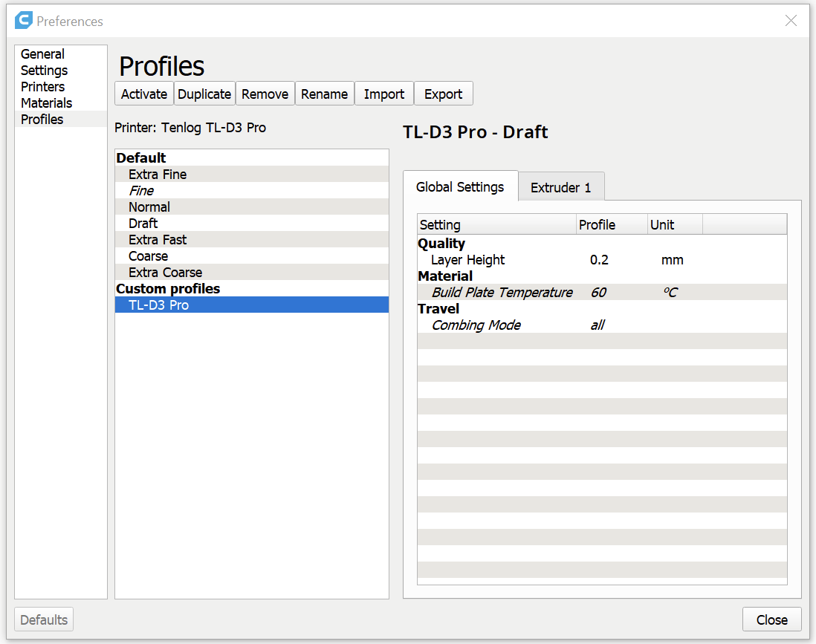Click the Export profile button

tap(444, 94)
